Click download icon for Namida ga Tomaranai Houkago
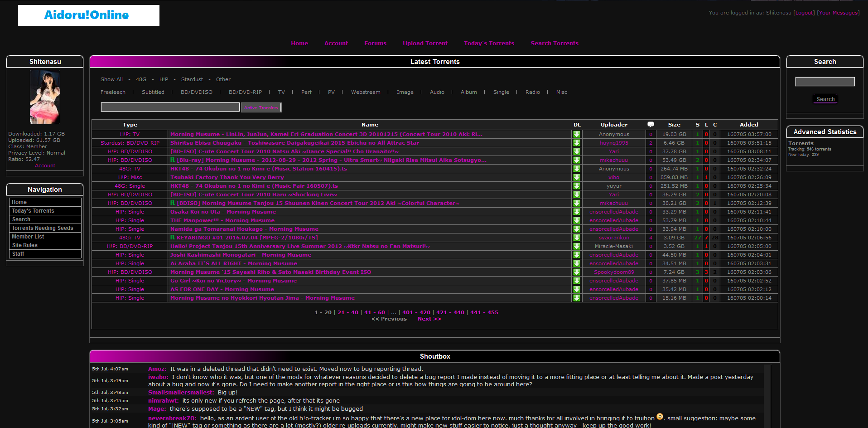868x428 pixels. (x=576, y=229)
